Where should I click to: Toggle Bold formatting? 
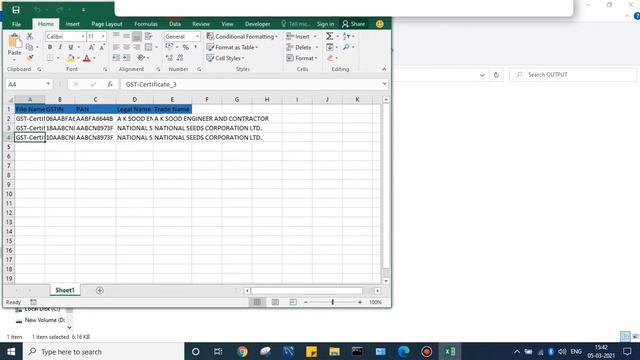tap(50, 47)
